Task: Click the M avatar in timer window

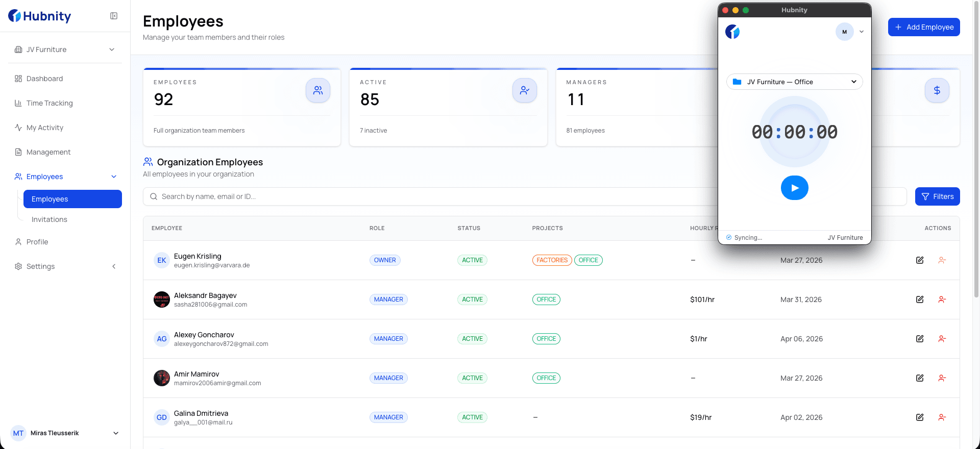Action: pos(845,32)
